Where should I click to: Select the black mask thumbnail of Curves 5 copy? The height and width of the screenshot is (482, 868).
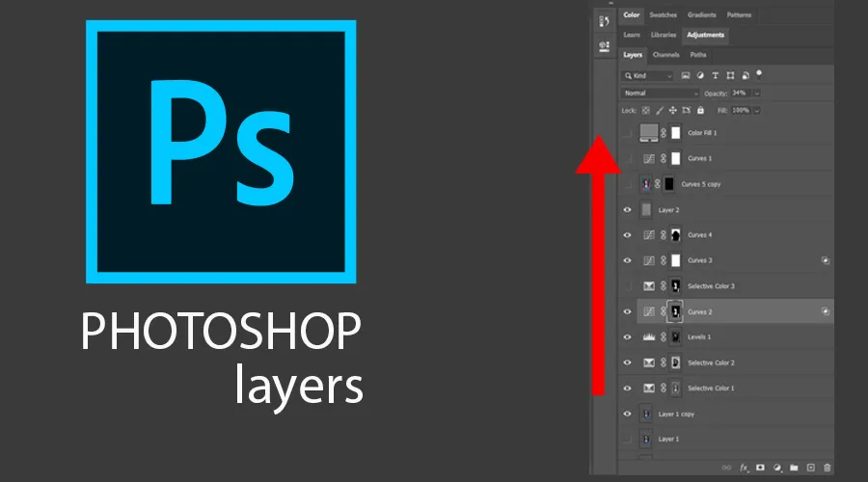(x=668, y=184)
